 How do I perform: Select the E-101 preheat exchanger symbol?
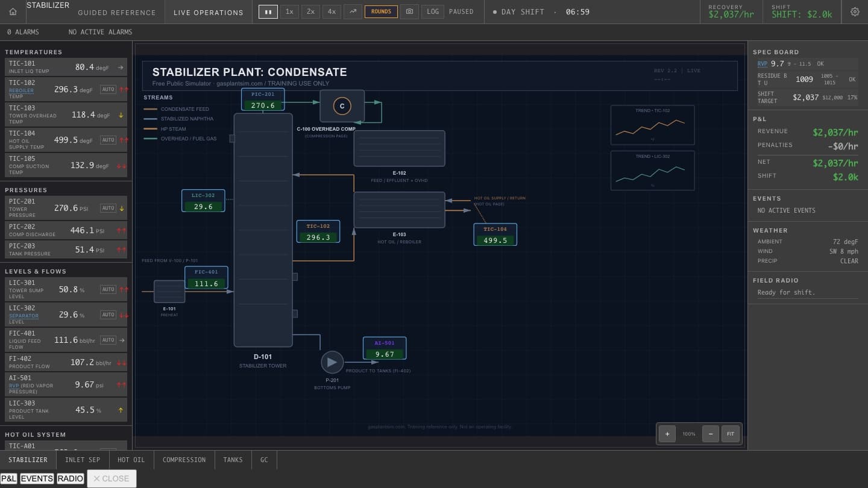169,292
